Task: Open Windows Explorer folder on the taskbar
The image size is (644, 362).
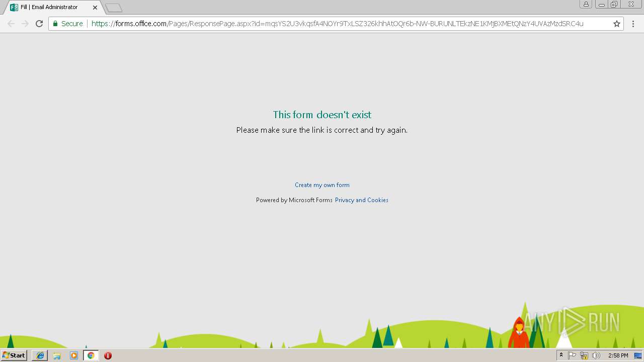Action: (57, 355)
